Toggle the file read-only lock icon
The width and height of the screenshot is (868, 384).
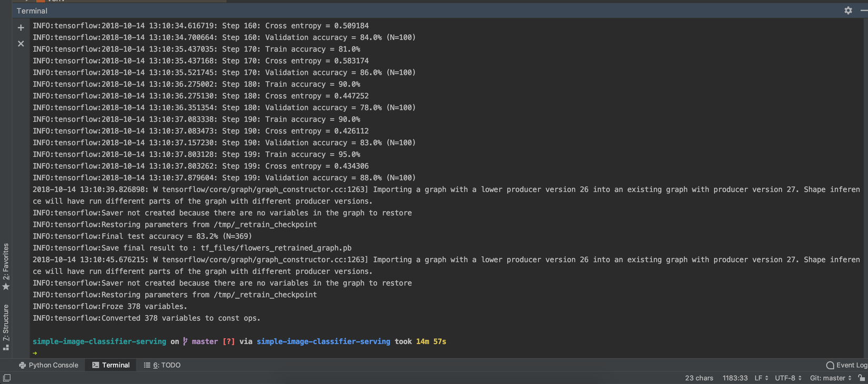coord(861,378)
